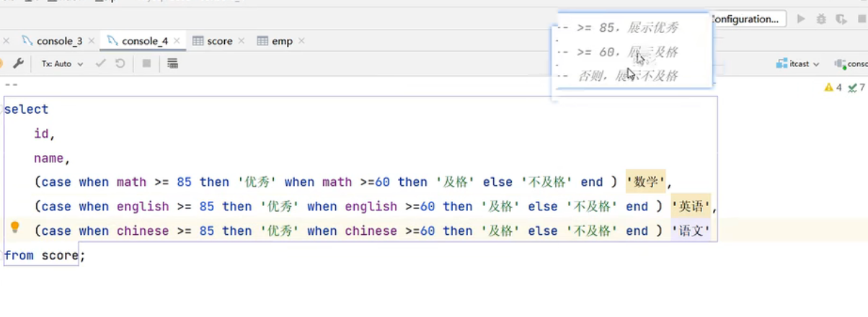Click the highlighted '数学' alias in the editor
Image resolution: width=868 pixels, height=317 pixels.
645,182
